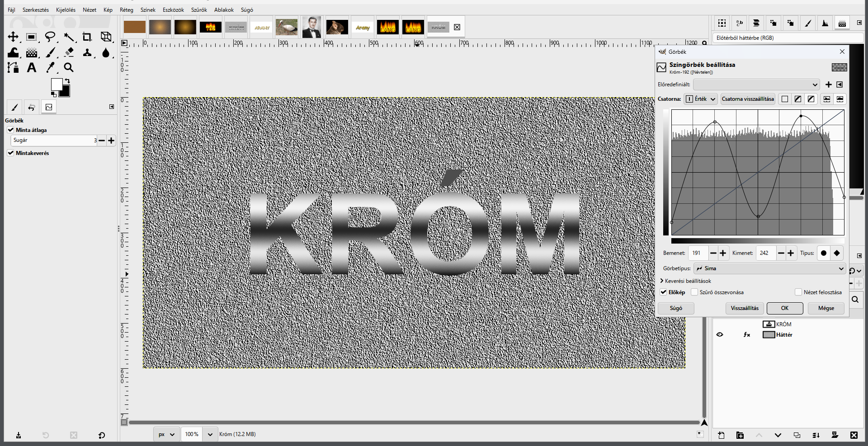Toggle the Minta átlaga checkbox
This screenshot has height=446, width=868.
tap(10, 130)
